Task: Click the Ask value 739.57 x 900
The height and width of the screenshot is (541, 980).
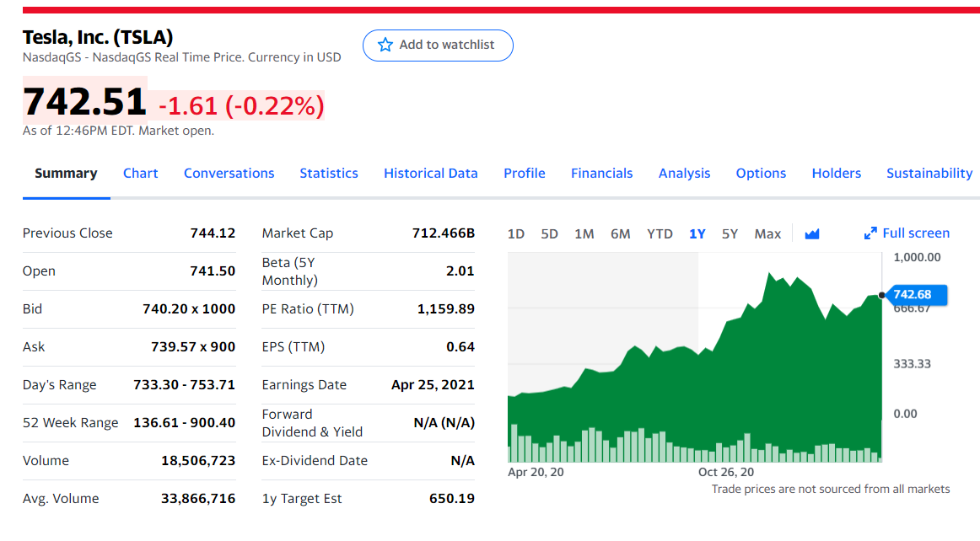Action: 193,346
